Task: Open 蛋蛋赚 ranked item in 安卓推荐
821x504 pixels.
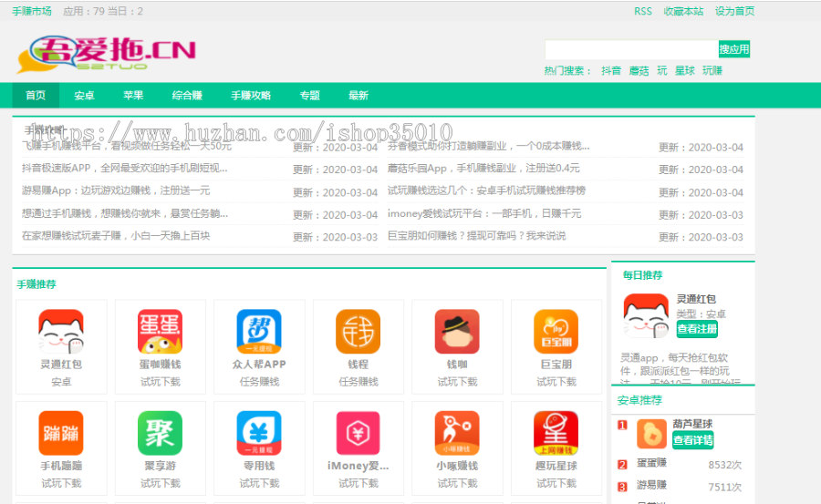Action: pos(652,463)
